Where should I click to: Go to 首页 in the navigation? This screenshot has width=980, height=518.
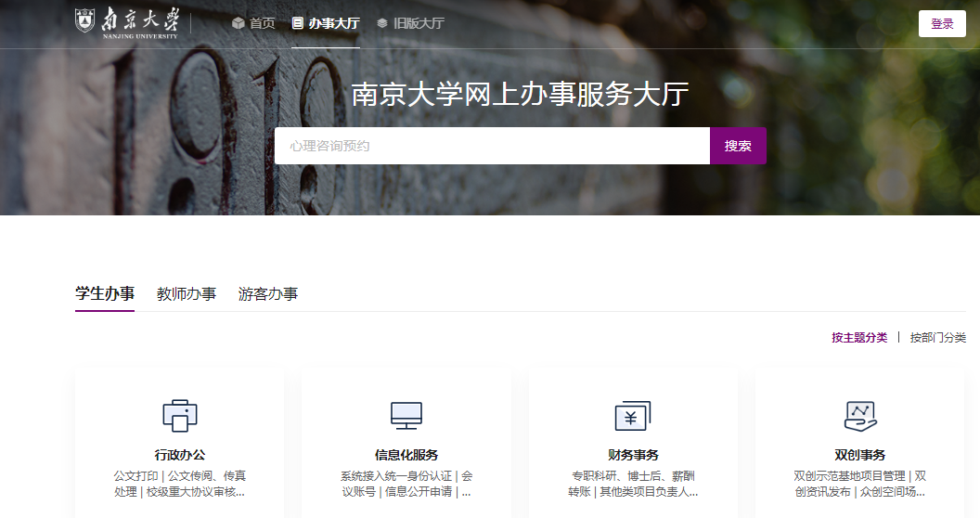(x=263, y=23)
